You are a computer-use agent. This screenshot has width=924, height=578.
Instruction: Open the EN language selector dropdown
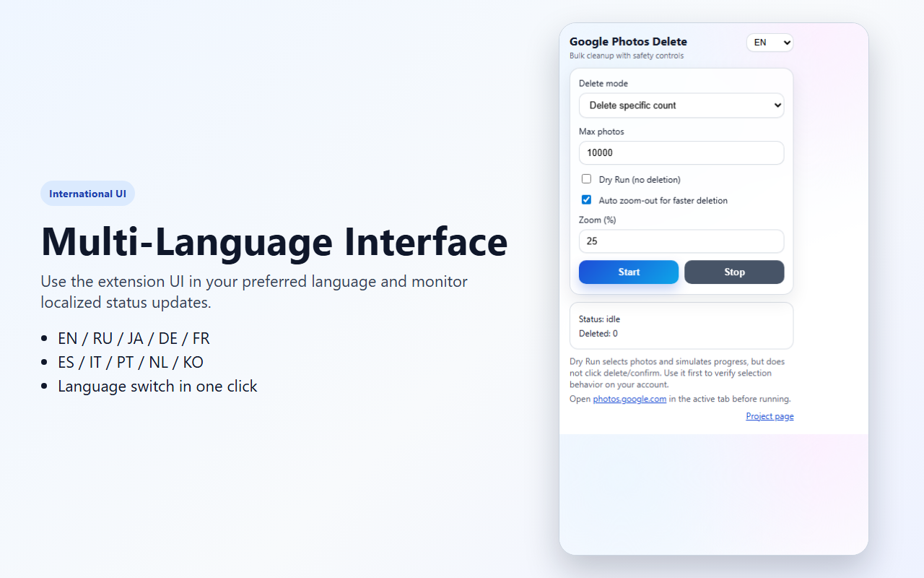[x=770, y=43]
